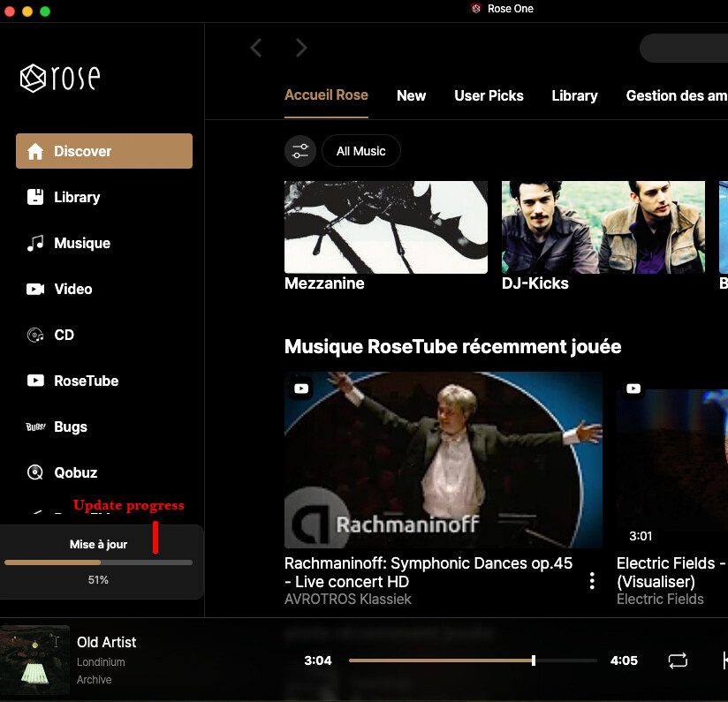This screenshot has width=728, height=702.
Task: Switch to the Gestion des amis tab
Action: click(x=677, y=95)
